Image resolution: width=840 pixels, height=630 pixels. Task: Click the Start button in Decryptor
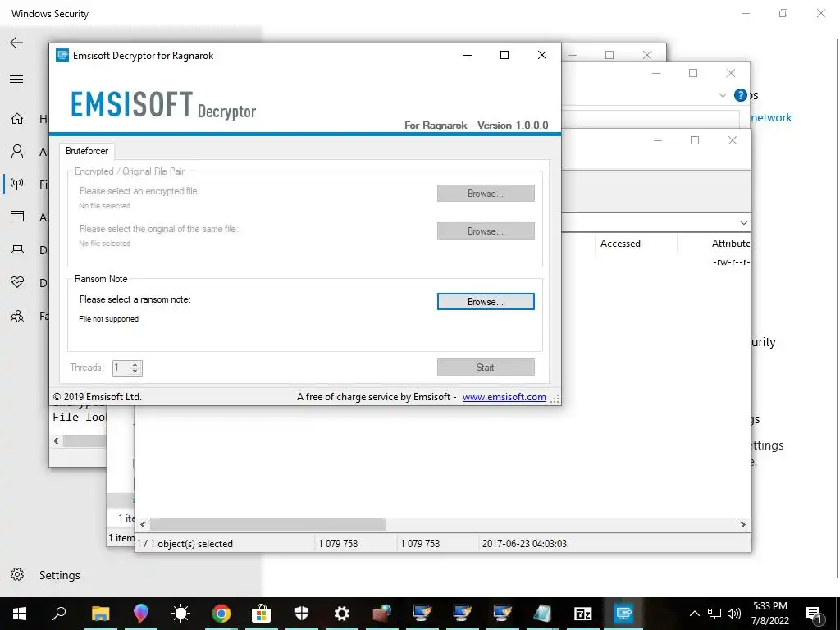coord(486,367)
